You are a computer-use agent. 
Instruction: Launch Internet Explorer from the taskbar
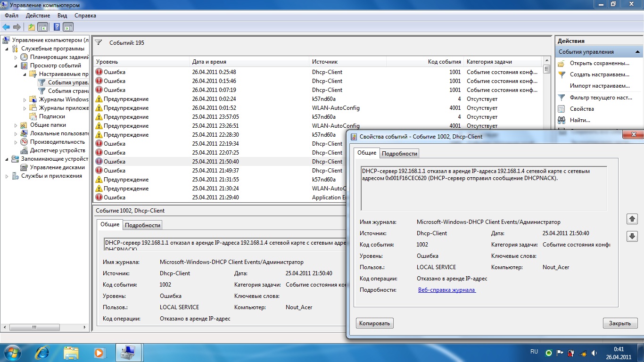point(43,352)
